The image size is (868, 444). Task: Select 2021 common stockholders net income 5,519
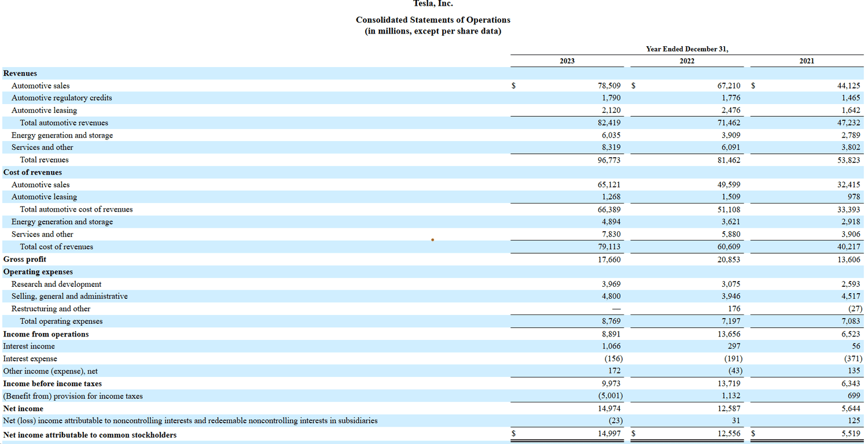click(851, 434)
